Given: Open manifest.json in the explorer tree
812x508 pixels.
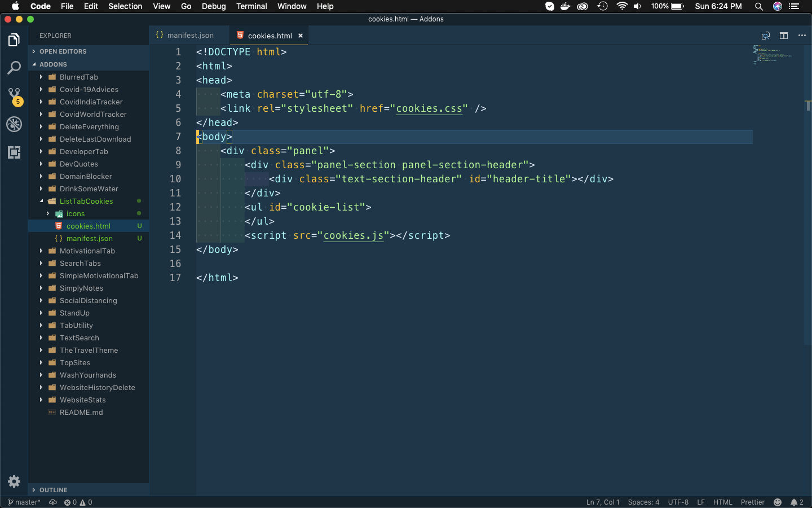Looking at the screenshot, I should tap(89, 238).
